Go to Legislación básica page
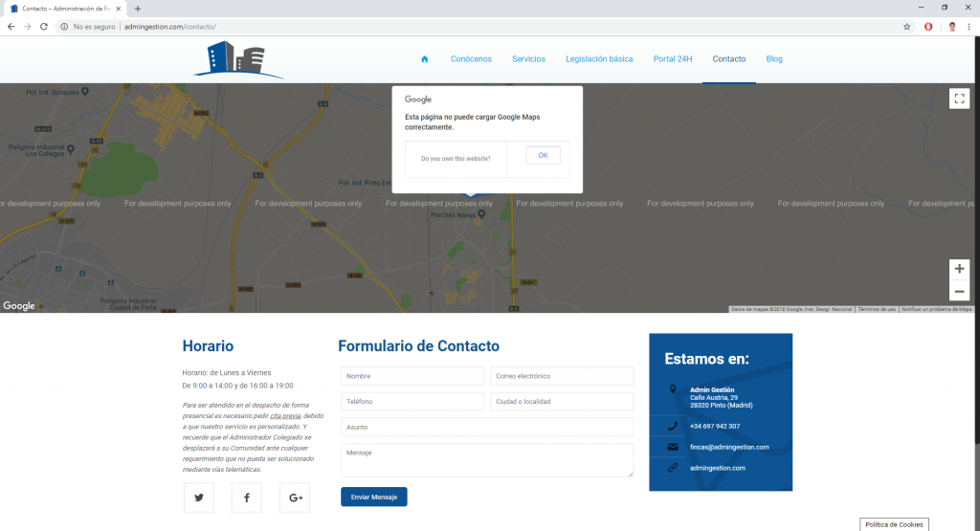The width and height of the screenshot is (980, 531). 599,59
